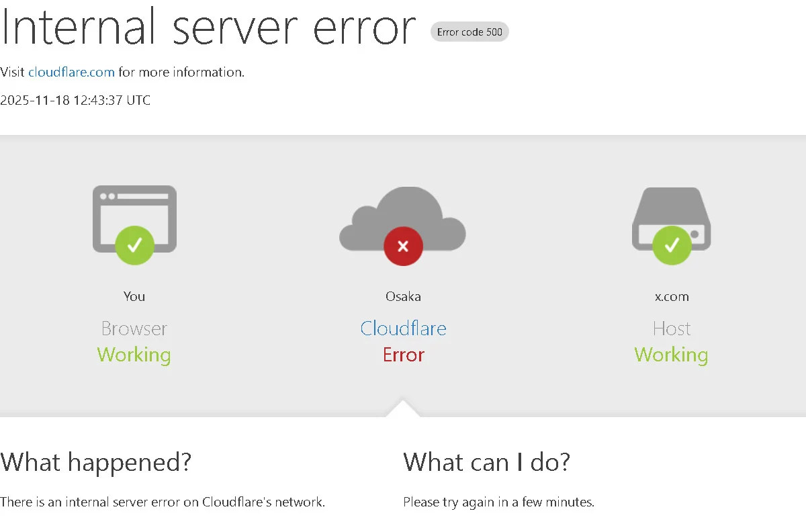Click the 'You' label under the browser icon
806x532 pixels.
point(134,296)
